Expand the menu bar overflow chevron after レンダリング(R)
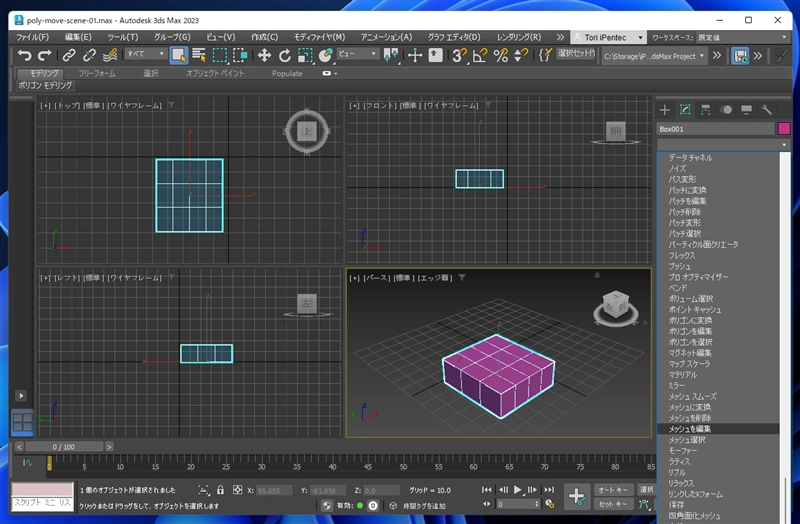The width and height of the screenshot is (800, 524). point(560,37)
